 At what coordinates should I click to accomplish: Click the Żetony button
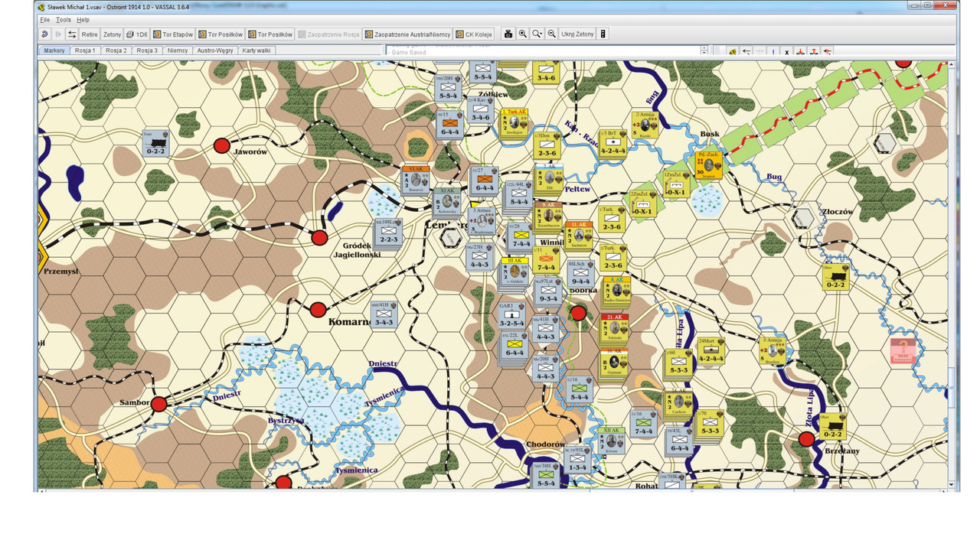(112, 34)
